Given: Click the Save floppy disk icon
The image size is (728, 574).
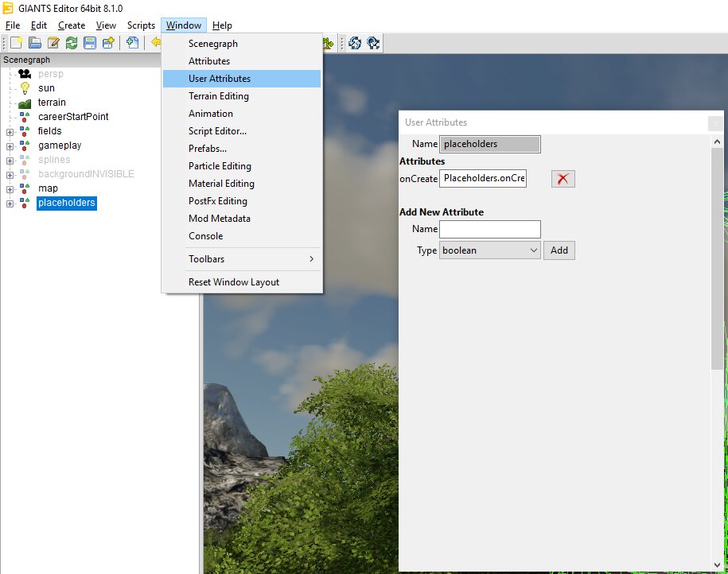Looking at the screenshot, I should 90,43.
